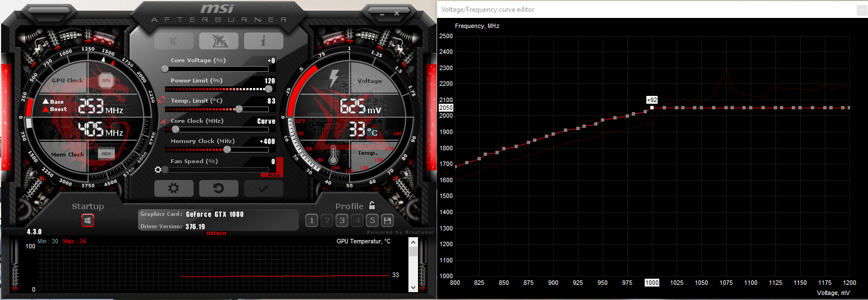This screenshot has width=868, height=300.
Task: Reset settings to defaults with circular arrow
Action: (219, 188)
